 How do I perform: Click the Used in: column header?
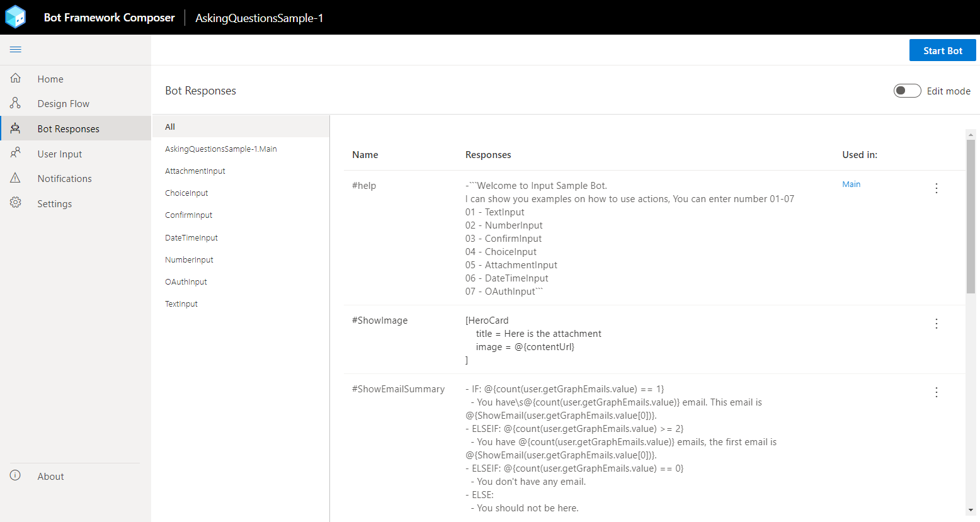pyautogui.click(x=860, y=154)
